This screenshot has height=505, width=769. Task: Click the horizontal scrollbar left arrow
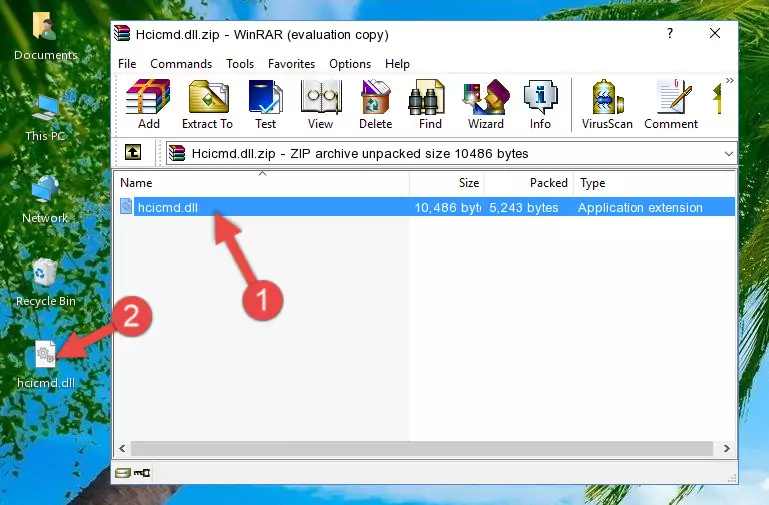click(x=122, y=448)
